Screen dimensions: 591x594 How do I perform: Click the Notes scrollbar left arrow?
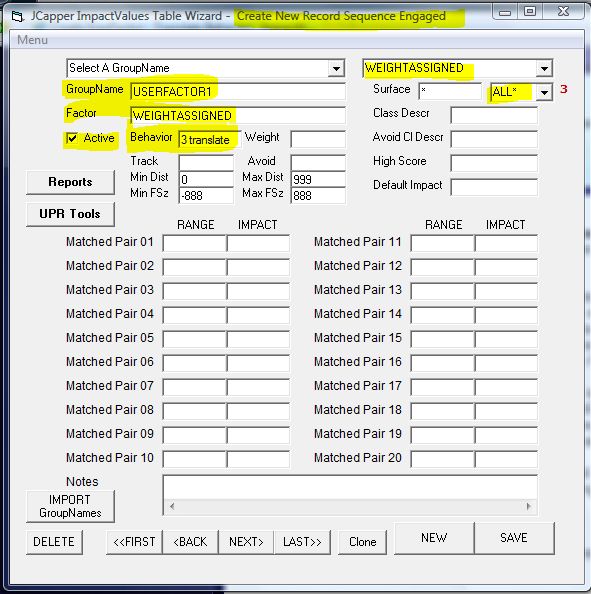tap(172, 506)
